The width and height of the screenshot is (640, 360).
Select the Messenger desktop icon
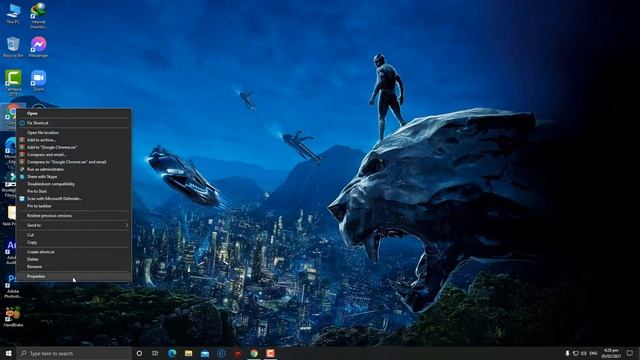pyautogui.click(x=38, y=47)
